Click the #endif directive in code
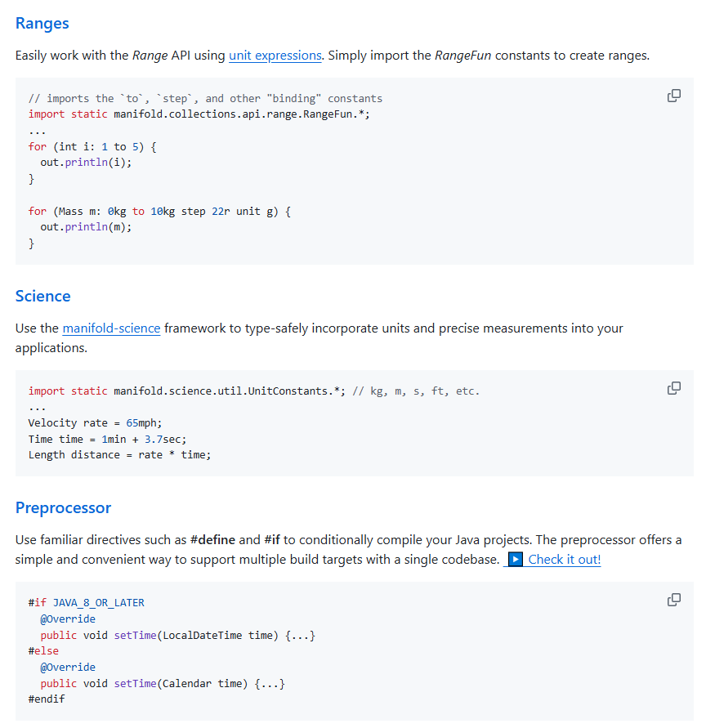This screenshot has width=706, height=728. tap(47, 699)
